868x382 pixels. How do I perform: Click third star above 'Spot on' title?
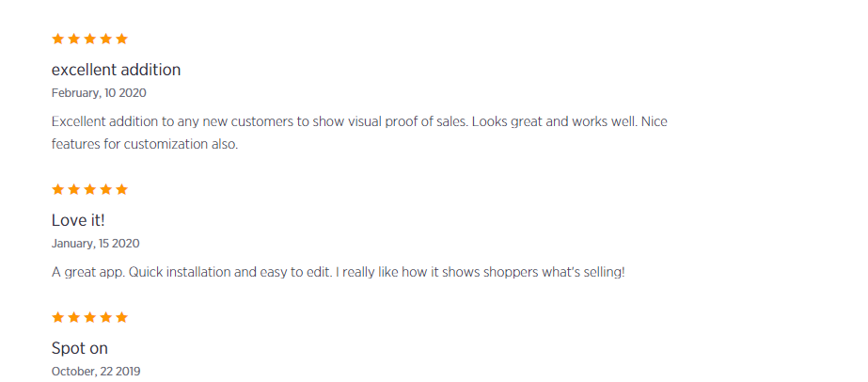pyautogui.click(x=89, y=318)
